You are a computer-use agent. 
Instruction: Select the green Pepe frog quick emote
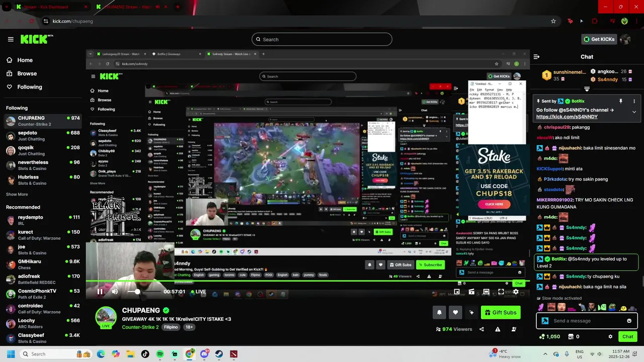tap(612, 307)
